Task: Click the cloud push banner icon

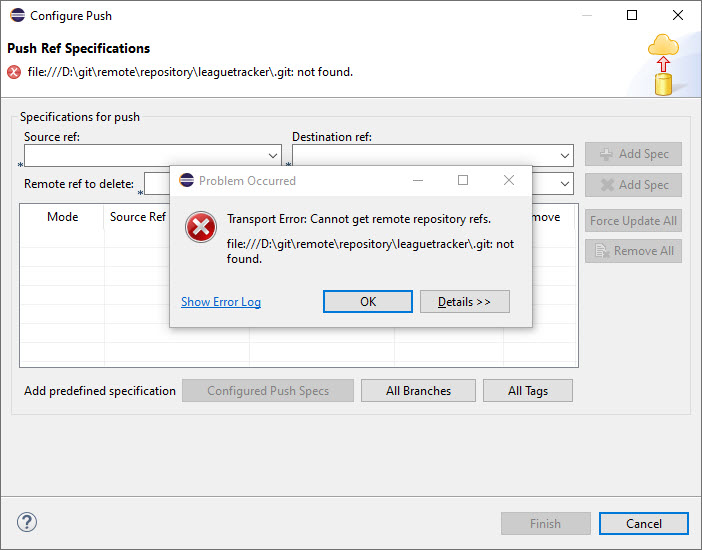Action: [662, 65]
